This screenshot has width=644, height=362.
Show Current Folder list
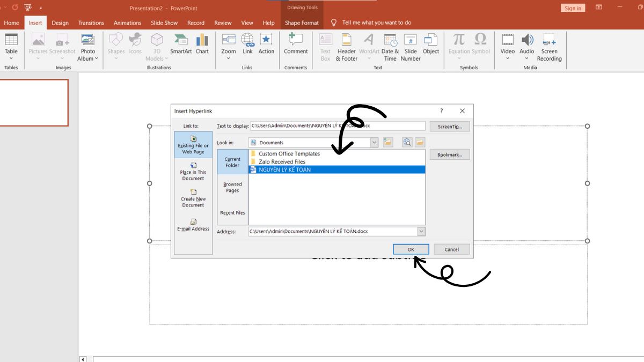232,162
